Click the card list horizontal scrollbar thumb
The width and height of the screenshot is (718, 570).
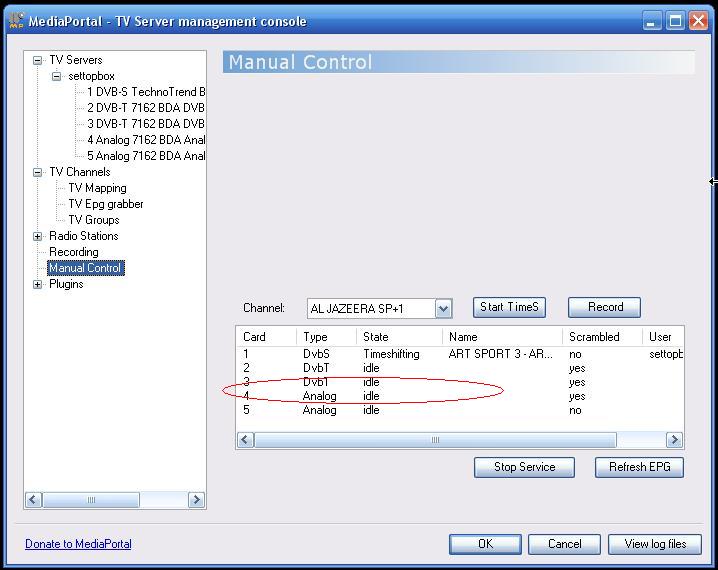(435, 440)
